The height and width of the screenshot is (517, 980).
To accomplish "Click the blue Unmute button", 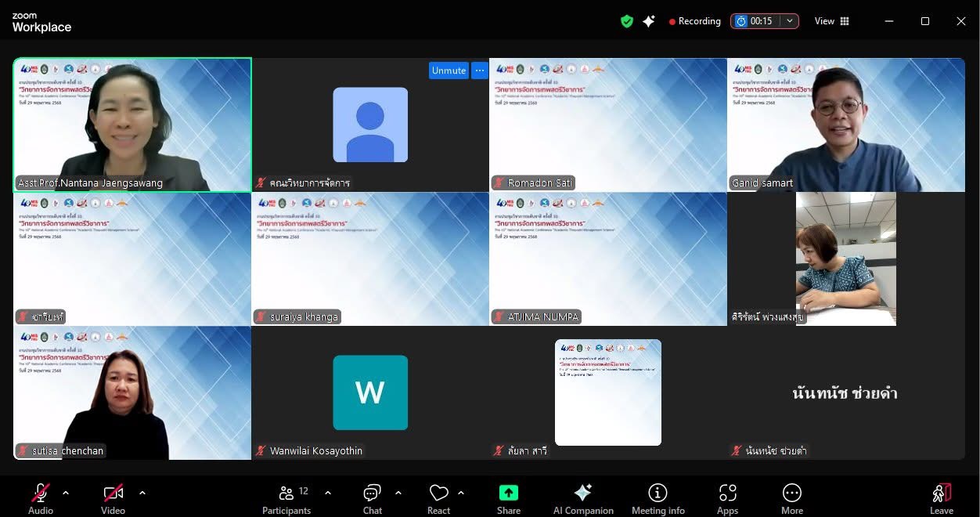I will tap(449, 70).
